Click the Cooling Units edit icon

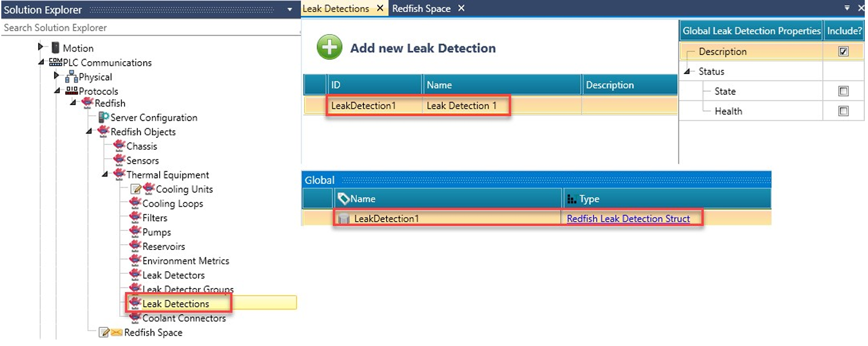[136, 189]
